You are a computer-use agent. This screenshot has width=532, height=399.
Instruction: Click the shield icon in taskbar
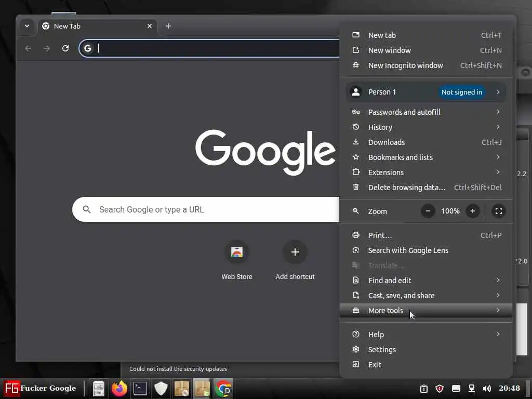pyautogui.click(x=161, y=389)
